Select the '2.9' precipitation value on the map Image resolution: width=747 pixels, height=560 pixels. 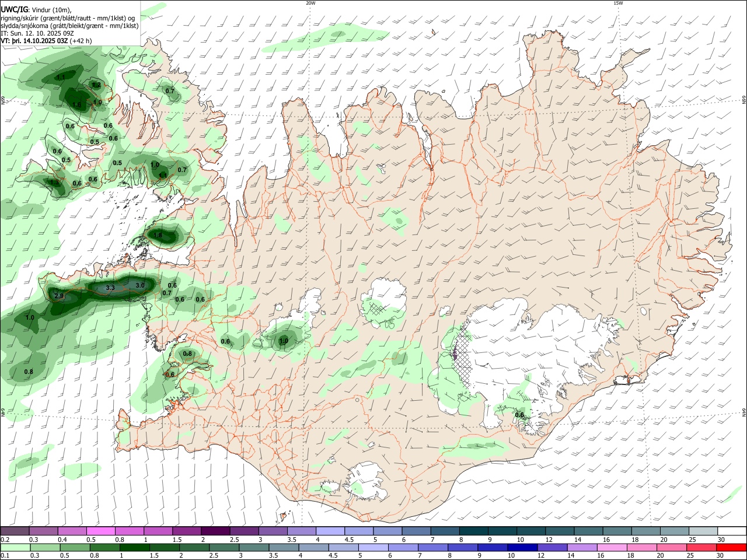58,296
